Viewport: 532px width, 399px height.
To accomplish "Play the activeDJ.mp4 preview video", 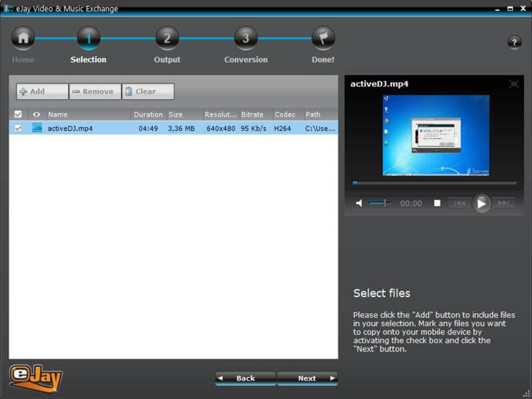I will click(481, 203).
